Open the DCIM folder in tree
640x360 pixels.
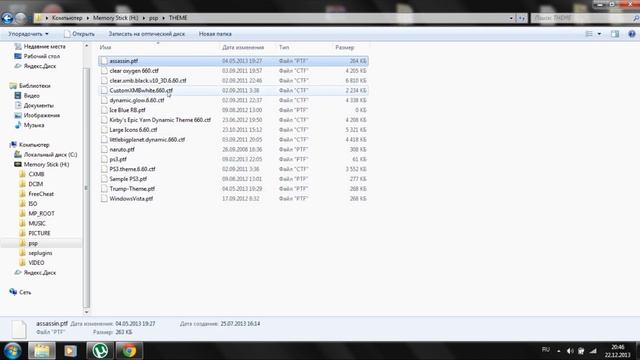coord(31,184)
